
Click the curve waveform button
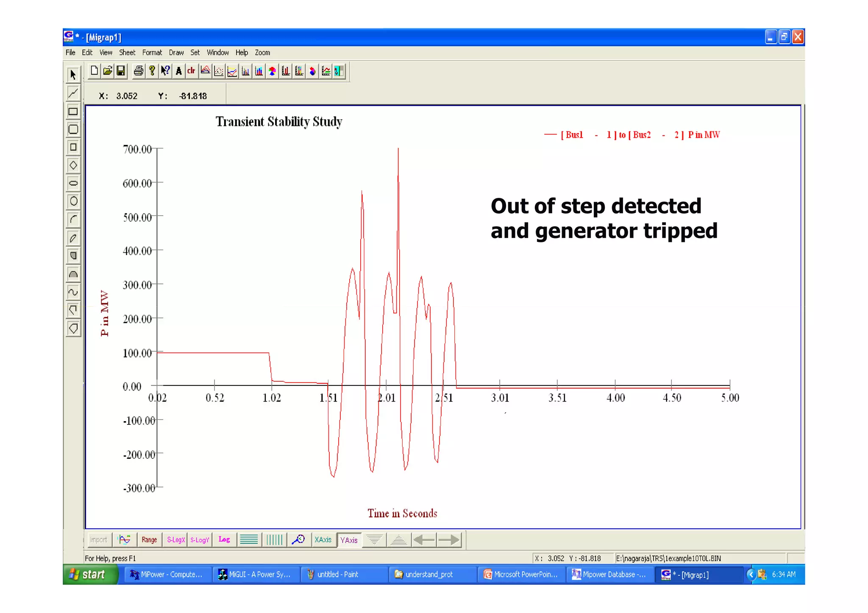pos(125,540)
